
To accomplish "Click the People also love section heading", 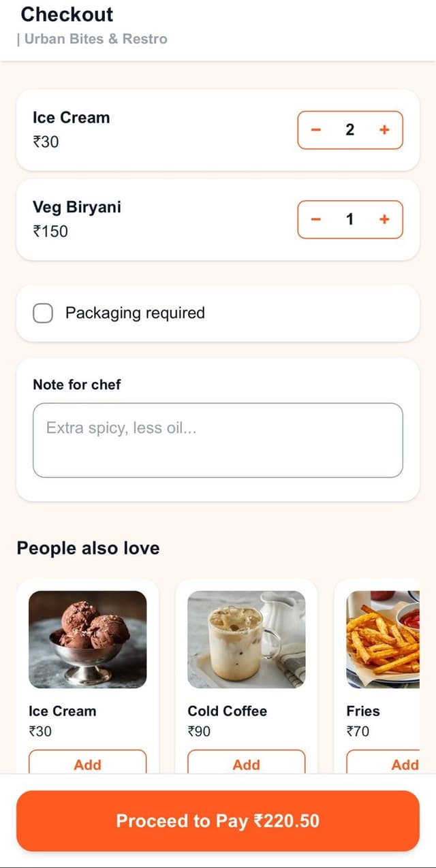I will pyautogui.click(x=89, y=548).
